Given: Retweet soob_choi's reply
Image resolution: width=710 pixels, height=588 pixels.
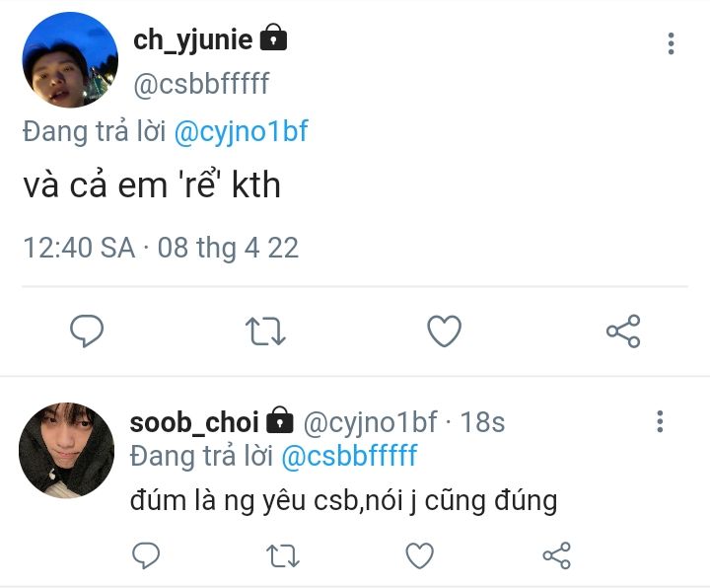Looking at the screenshot, I should pyautogui.click(x=283, y=555).
